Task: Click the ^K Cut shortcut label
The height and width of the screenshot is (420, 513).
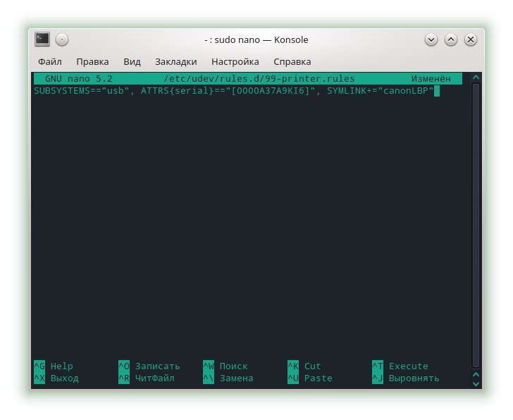Action: [304, 366]
